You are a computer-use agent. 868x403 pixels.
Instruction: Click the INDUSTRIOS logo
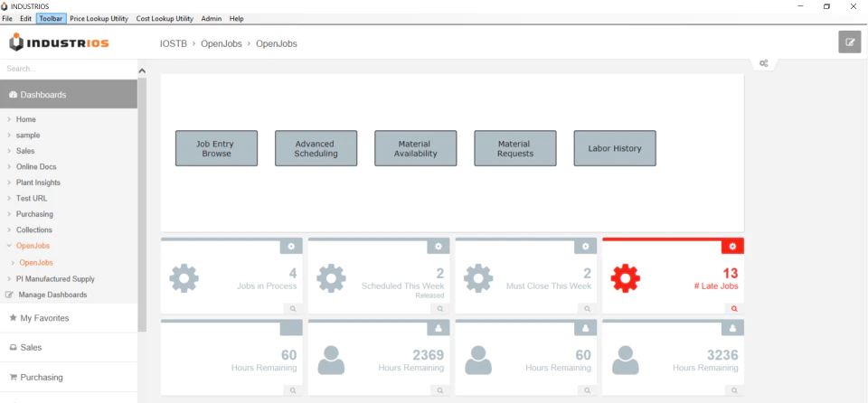click(60, 42)
